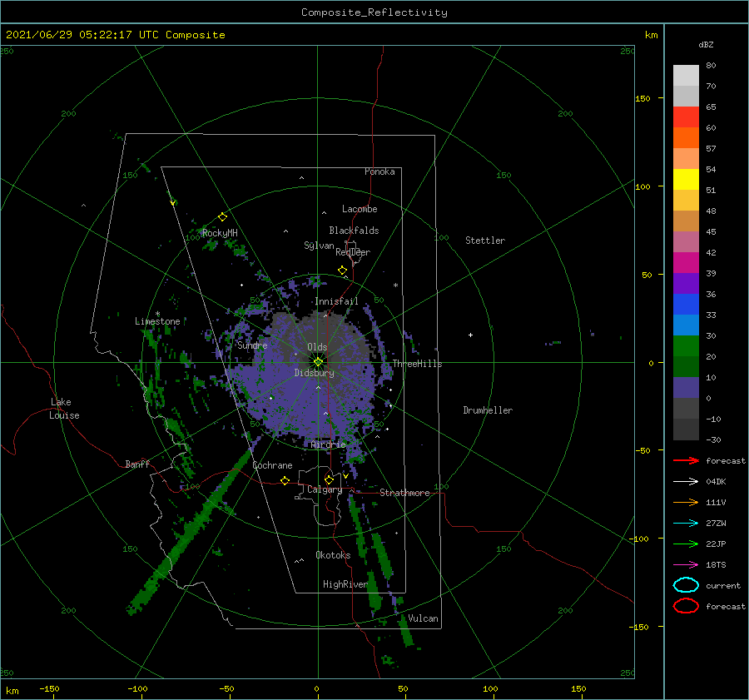Click the Lacombe city label

pyautogui.click(x=360, y=209)
